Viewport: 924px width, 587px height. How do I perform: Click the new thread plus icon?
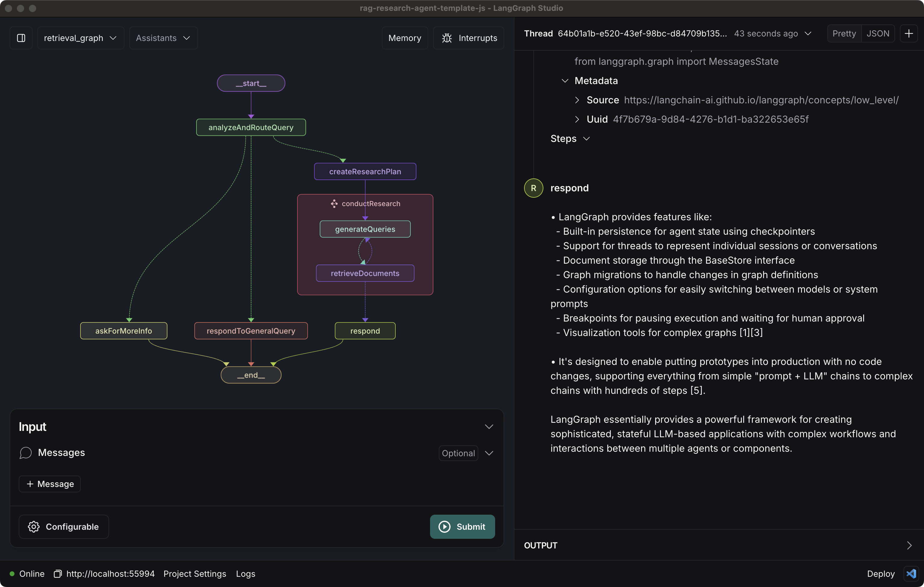click(909, 33)
